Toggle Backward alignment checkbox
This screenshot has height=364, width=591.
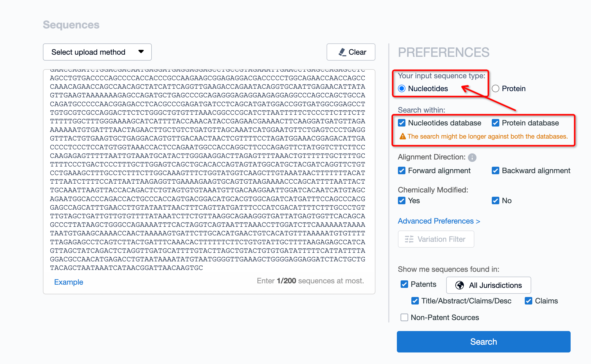496,171
